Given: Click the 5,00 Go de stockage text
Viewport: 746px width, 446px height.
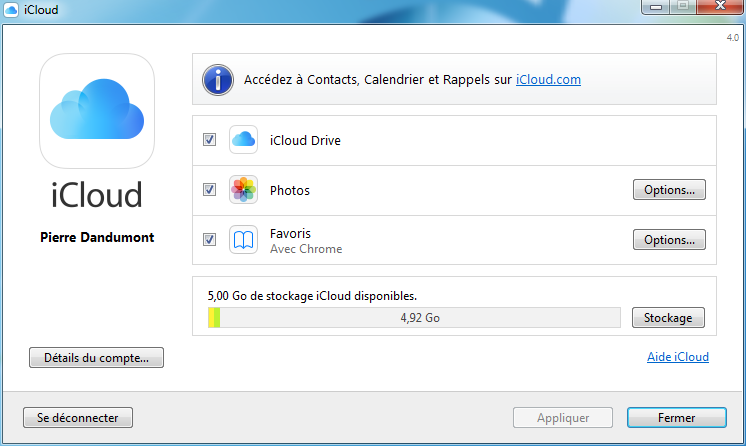Looking at the screenshot, I should tap(312, 296).
